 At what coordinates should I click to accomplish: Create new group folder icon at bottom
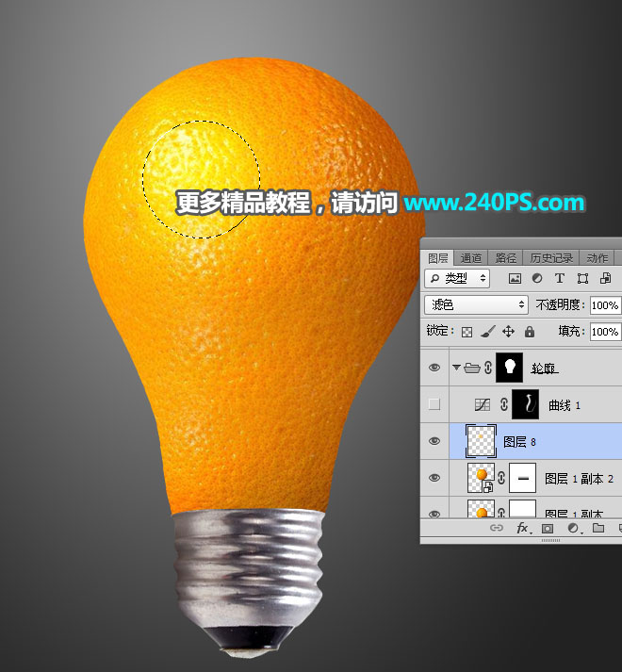[x=598, y=528]
